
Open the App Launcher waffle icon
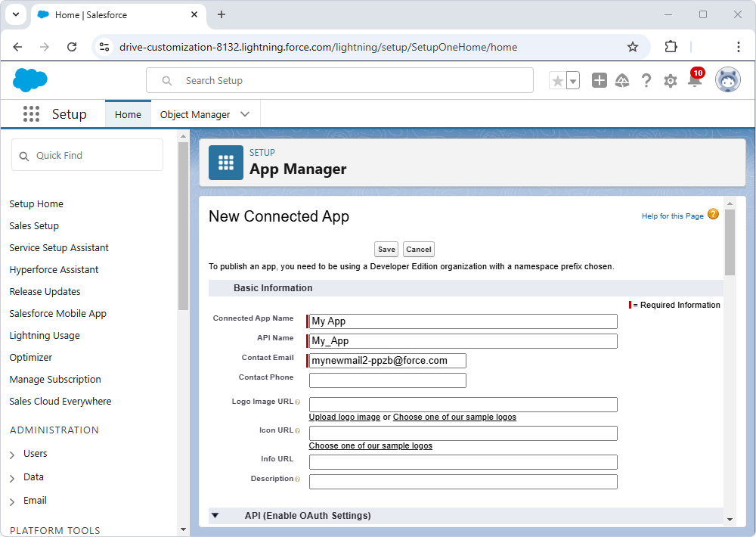31,113
